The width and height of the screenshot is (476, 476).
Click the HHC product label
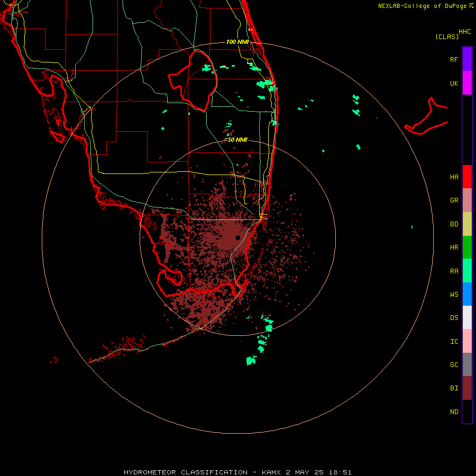pyautogui.click(x=464, y=32)
